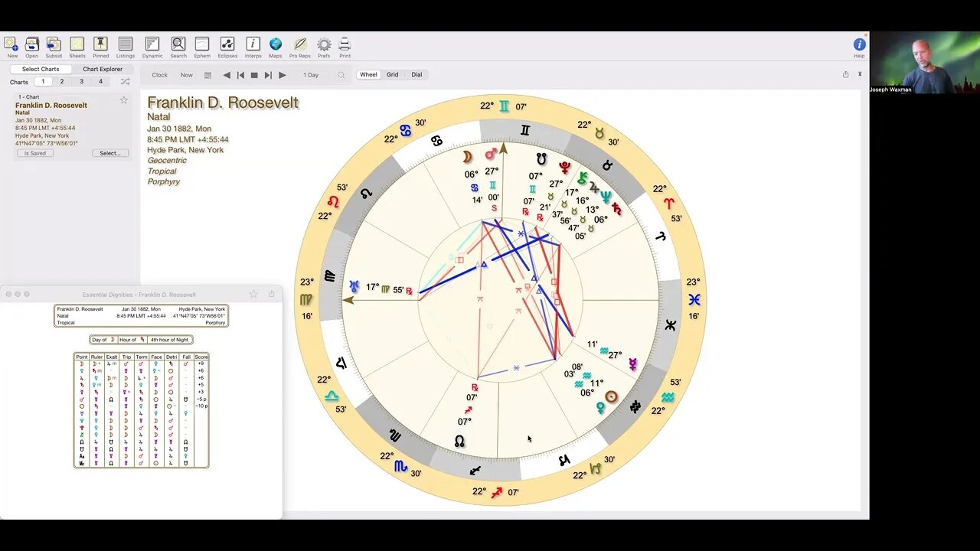Click the Sun glyph in the wheel
This screenshot has width=980, height=551.
611,396
